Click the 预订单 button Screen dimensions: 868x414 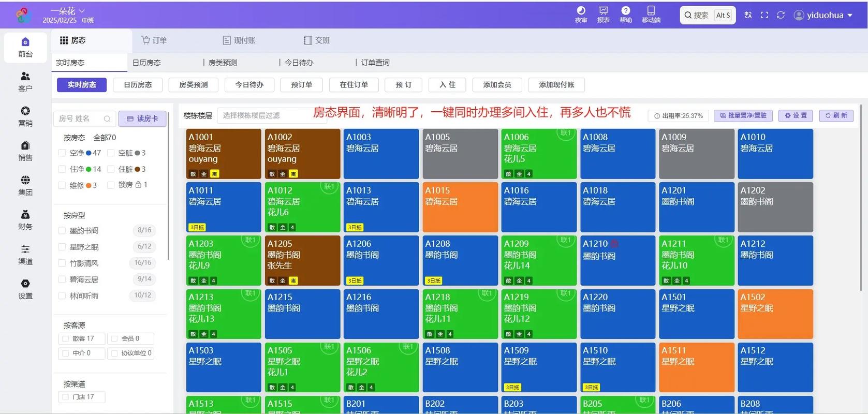coord(301,85)
